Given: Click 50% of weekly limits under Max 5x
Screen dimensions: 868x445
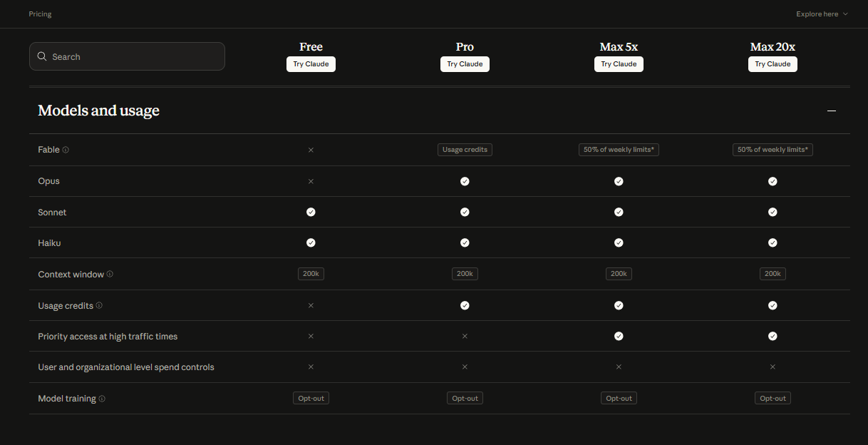Looking at the screenshot, I should 619,150.
